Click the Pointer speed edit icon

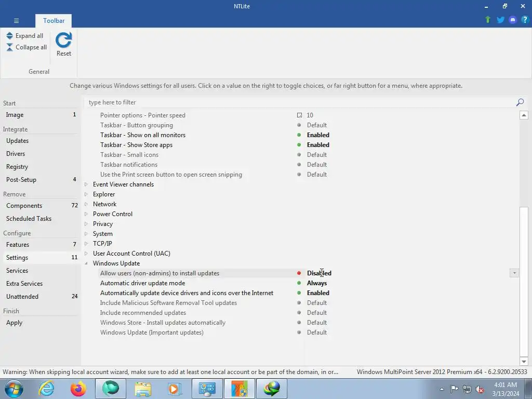tap(299, 115)
